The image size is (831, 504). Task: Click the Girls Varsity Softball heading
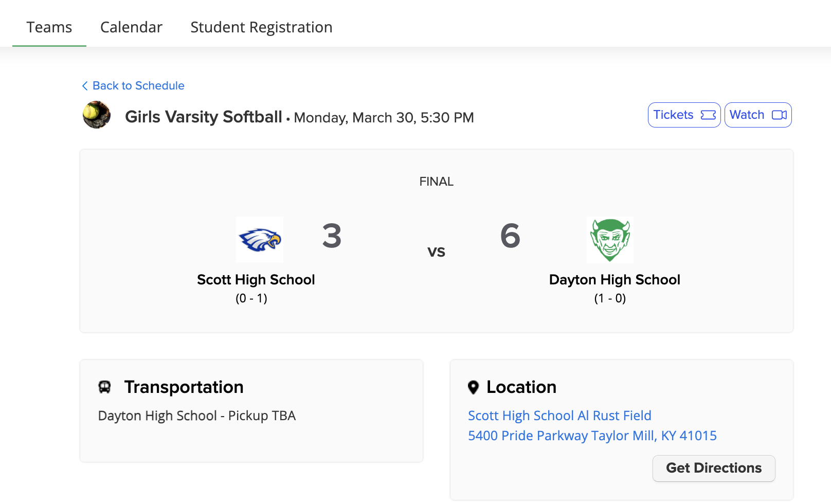point(204,117)
